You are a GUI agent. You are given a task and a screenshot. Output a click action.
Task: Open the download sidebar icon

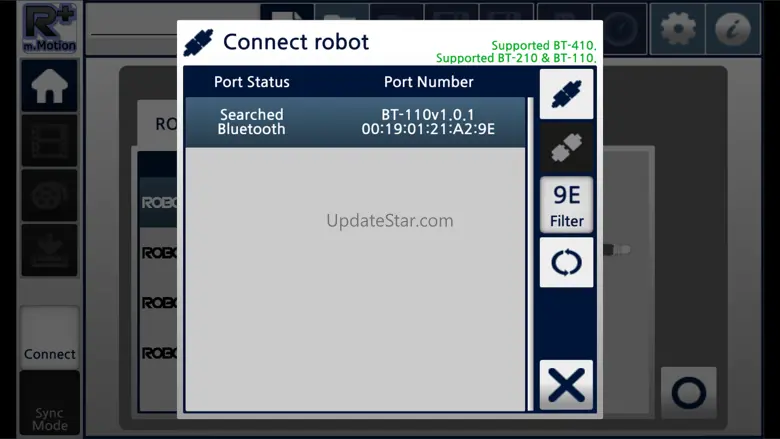point(49,250)
